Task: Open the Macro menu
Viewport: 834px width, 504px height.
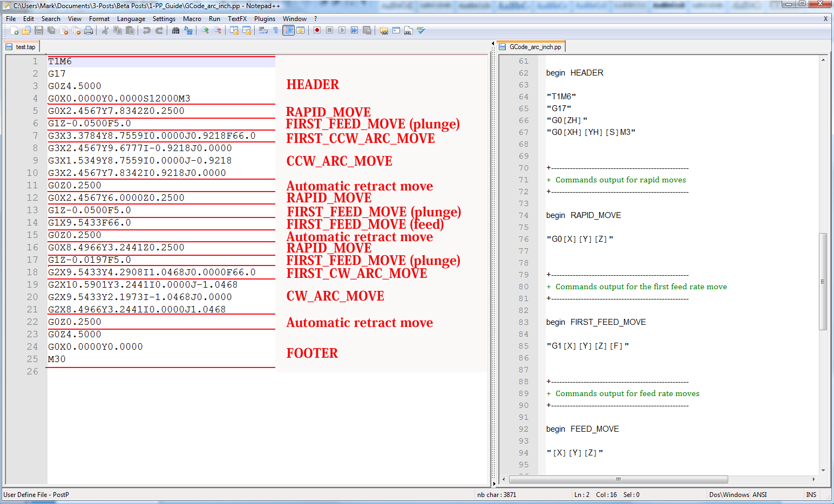Action: (x=192, y=19)
